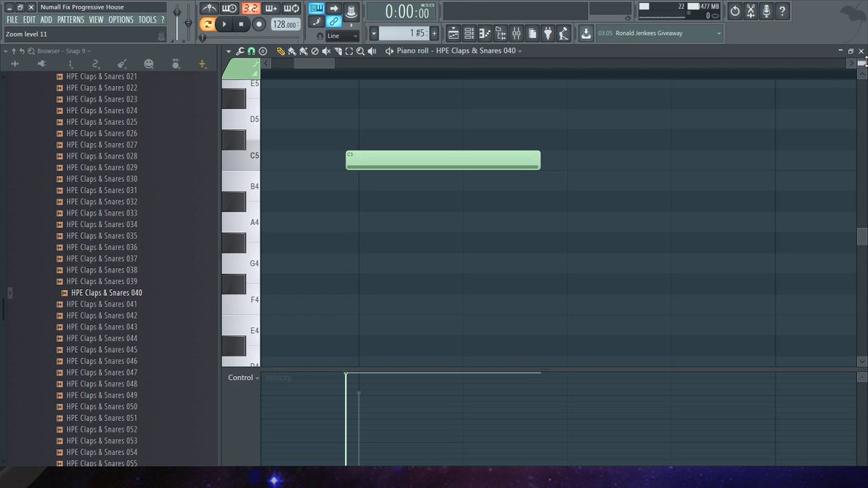Select the dashed selection tool icon
The width and height of the screenshot is (868, 488).
tap(349, 51)
